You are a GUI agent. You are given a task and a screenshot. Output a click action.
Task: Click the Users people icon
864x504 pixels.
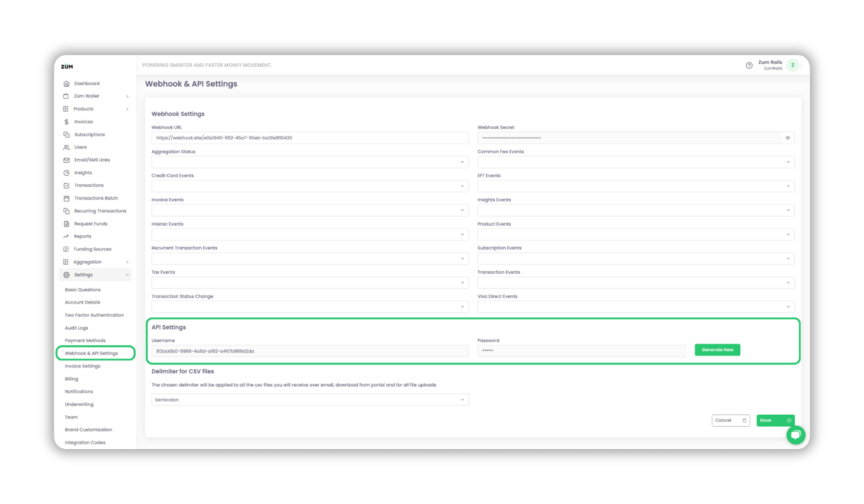(66, 147)
